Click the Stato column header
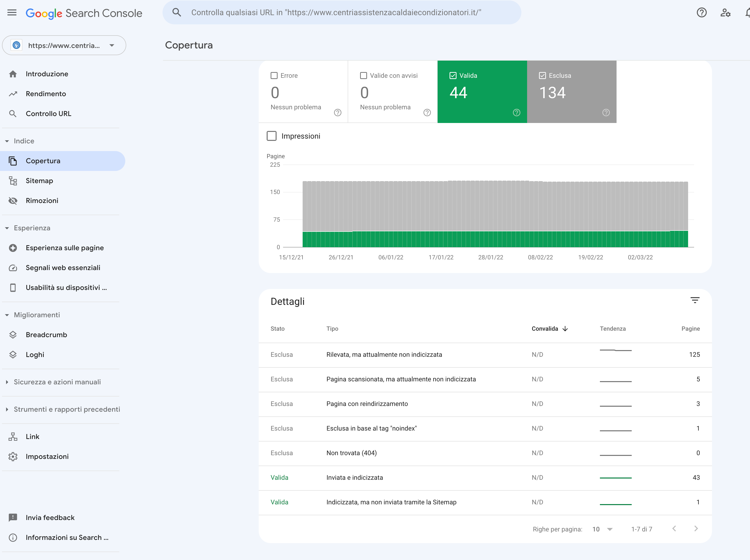This screenshot has width=750, height=560. point(277,328)
